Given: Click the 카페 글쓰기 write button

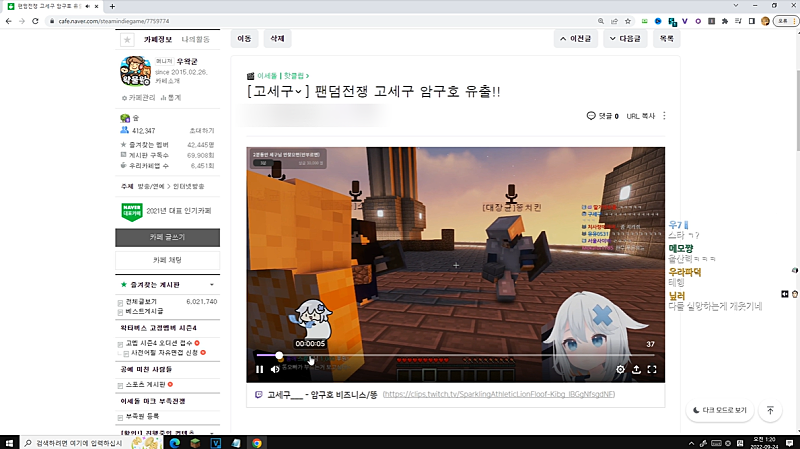Looking at the screenshot, I should 167,237.
